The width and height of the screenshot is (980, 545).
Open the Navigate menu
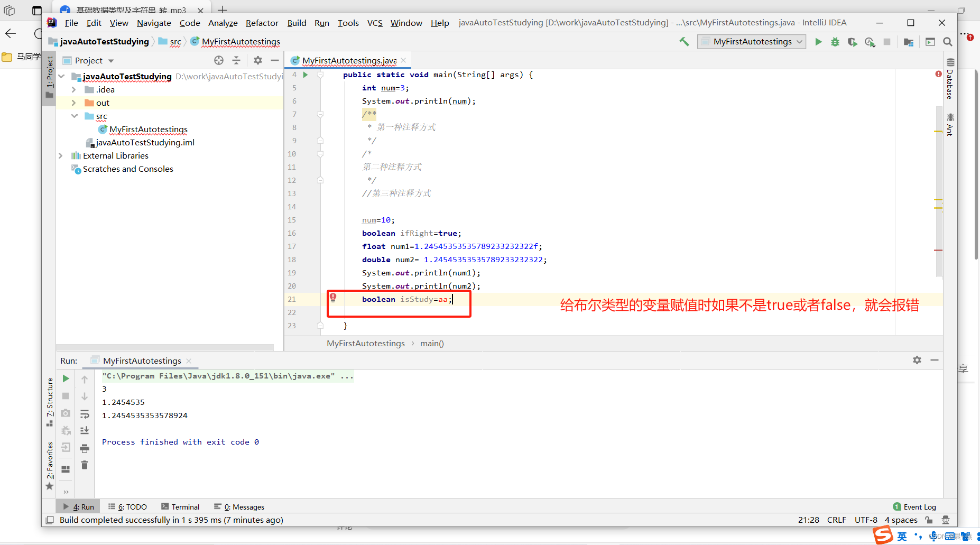[154, 23]
